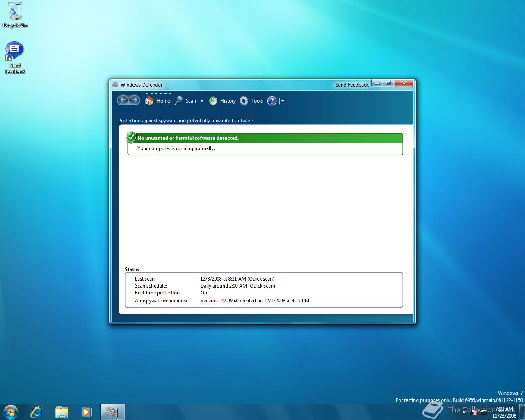Click the network tray icon
Screen dimensions: 525x420
483,412
